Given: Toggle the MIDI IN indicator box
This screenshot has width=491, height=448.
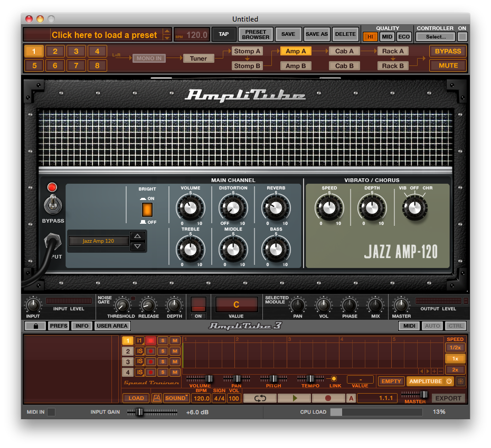Looking at the screenshot, I should point(51,412).
